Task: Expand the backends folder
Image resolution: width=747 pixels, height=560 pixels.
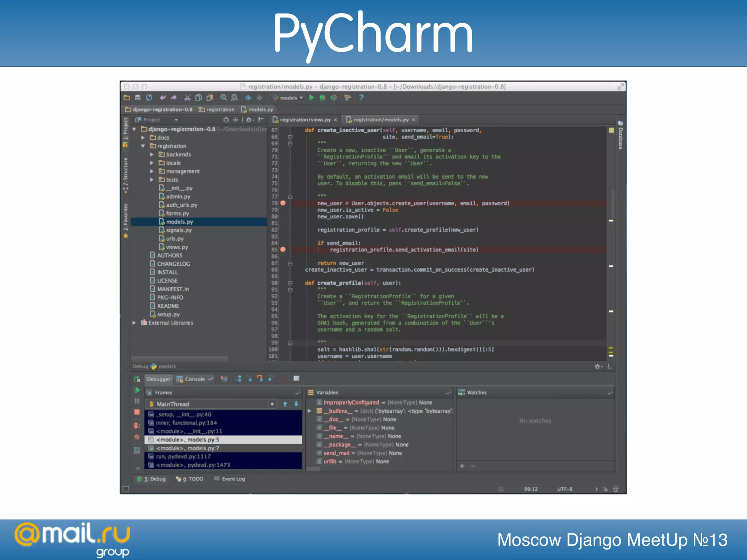Action: point(152,155)
